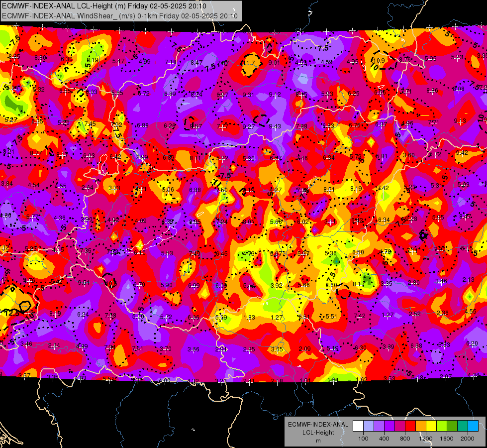487x448 pixels.
Task: Click the grid point value 5.47
Action: (x=118, y=61)
